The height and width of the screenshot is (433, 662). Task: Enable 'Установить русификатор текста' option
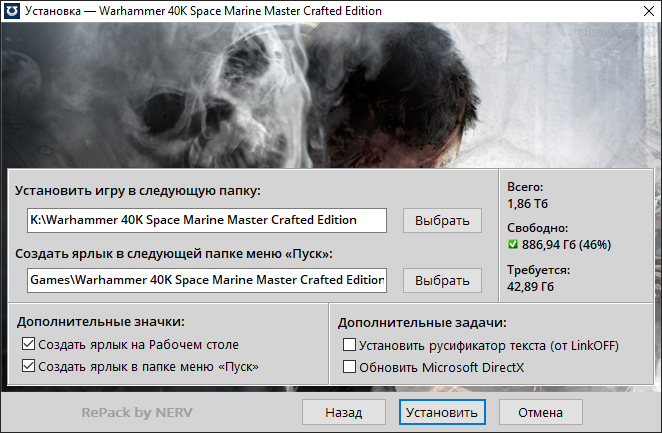[349, 345]
